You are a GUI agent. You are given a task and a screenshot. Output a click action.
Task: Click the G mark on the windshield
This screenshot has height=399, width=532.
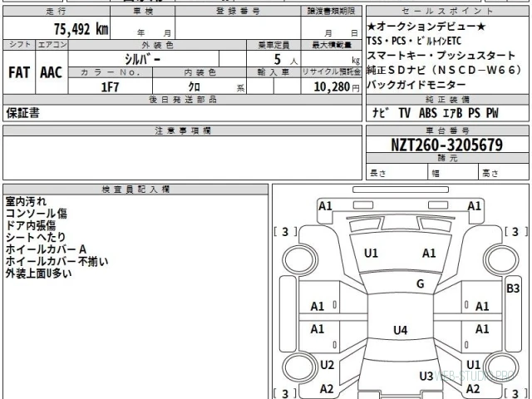pos(420,283)
